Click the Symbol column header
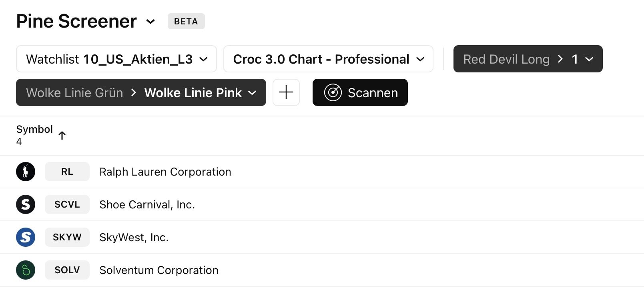The width and height of the screenshot is (644, 298). 34,129
